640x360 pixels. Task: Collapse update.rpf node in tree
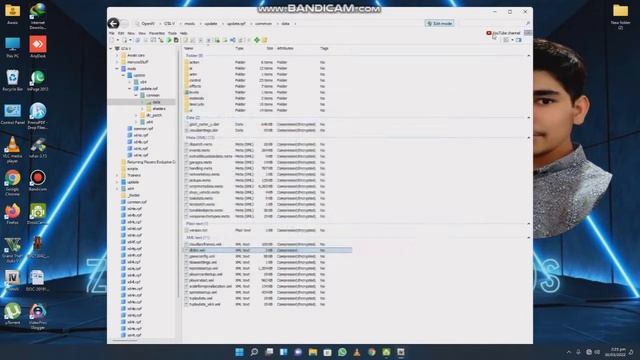coord(130,89)
